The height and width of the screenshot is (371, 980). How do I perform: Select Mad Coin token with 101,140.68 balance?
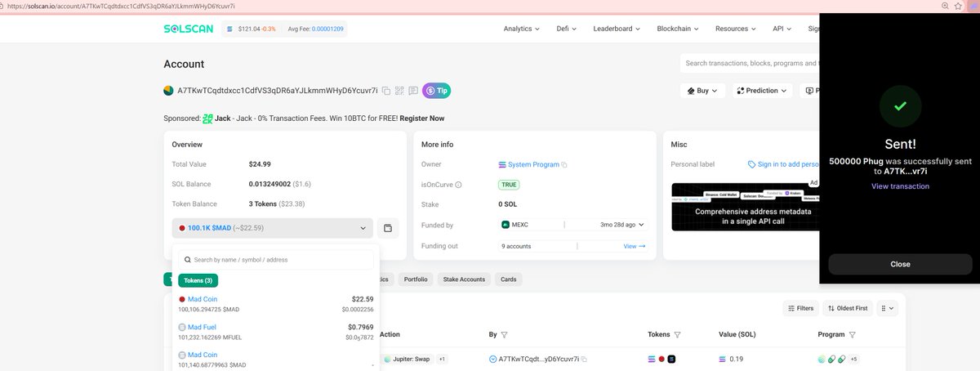click(276, 360)
